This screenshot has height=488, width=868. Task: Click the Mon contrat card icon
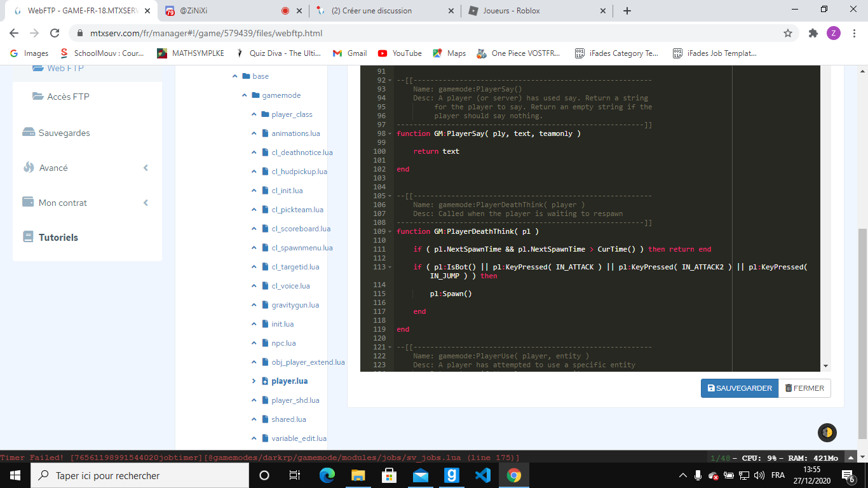coord(28,202)
